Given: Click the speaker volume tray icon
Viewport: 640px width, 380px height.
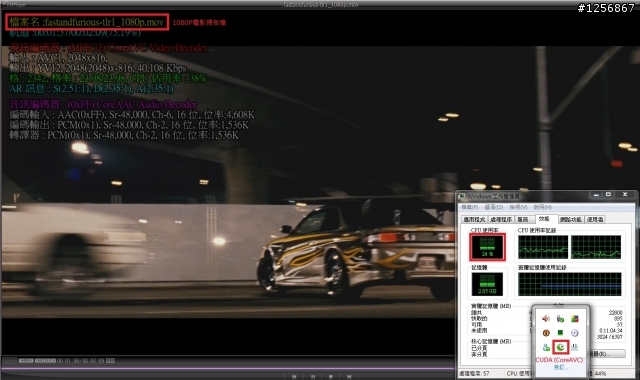Looking at the screenshot, I should click(x=546, y=318).
